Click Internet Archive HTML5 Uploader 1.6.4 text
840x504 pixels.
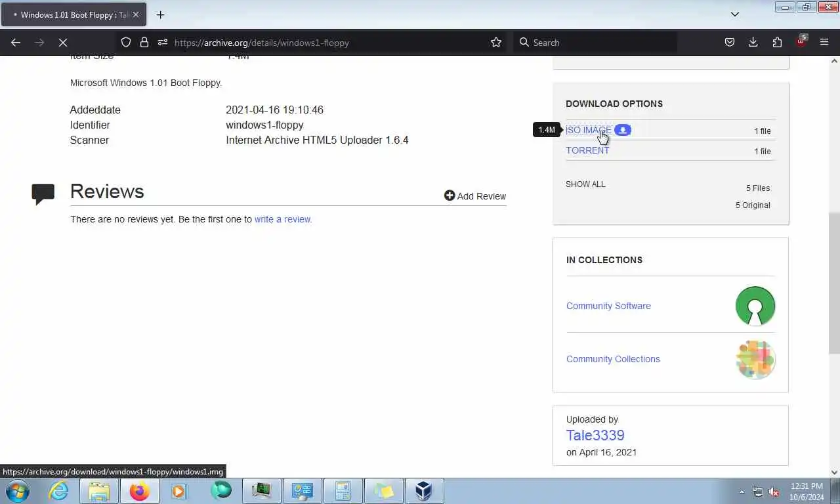click(x=317, y=140)
